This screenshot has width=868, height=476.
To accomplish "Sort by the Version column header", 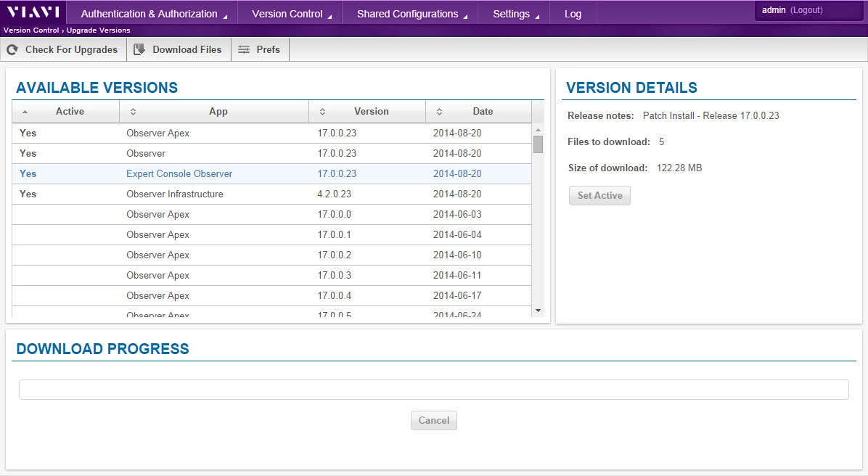I will (x=367, y=112).
